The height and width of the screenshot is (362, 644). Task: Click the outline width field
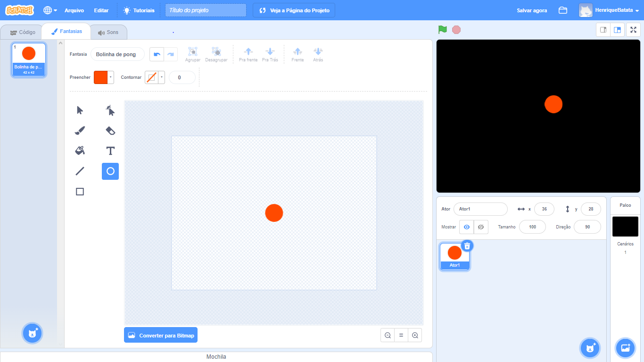tap(182, 77)
